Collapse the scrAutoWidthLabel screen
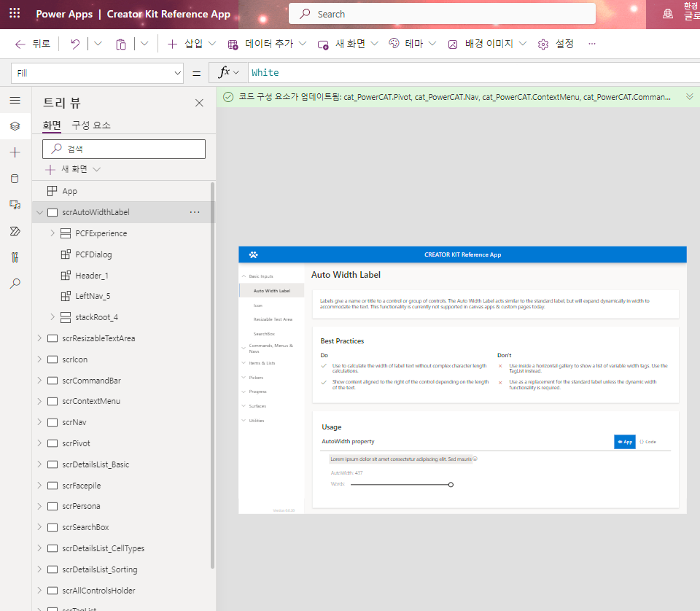 [x=39, y=212]
